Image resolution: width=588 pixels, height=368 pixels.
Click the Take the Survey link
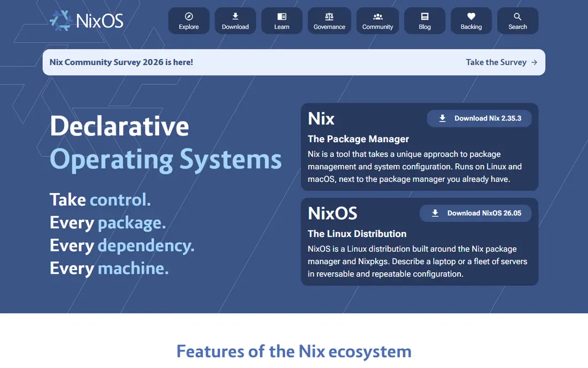coord(501,62)
